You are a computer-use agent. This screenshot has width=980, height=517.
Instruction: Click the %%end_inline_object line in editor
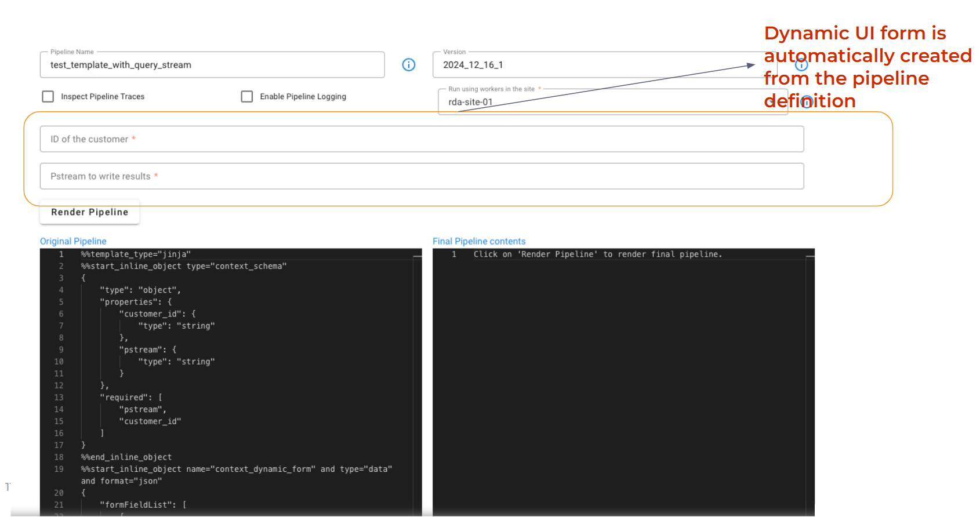[x=126, y=457]
